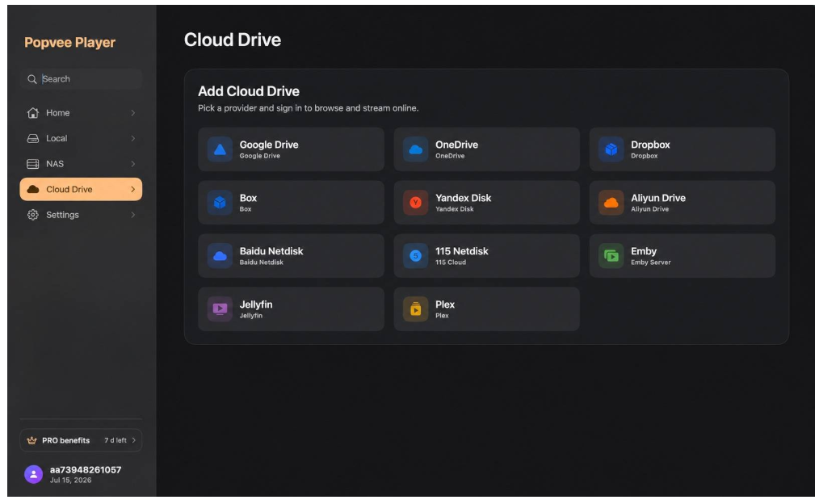
Task: Click the Plex yellow icon
Action: [x=415, y=309]
